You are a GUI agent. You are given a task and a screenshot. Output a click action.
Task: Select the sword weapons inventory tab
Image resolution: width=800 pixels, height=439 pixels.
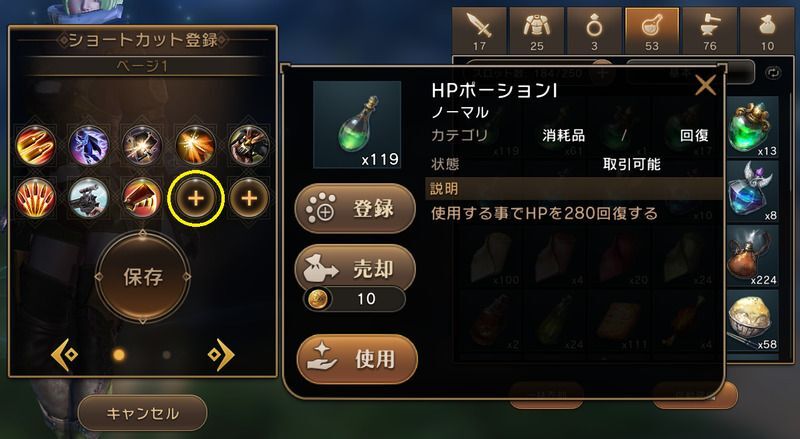[479, 30]
